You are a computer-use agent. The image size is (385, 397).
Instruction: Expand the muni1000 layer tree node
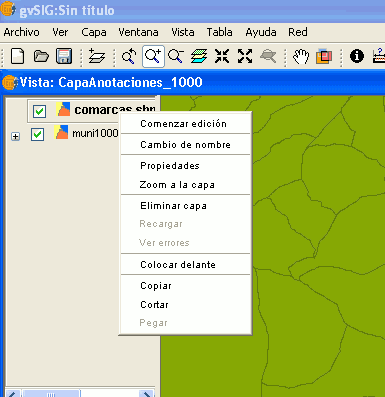pos(15,136)
